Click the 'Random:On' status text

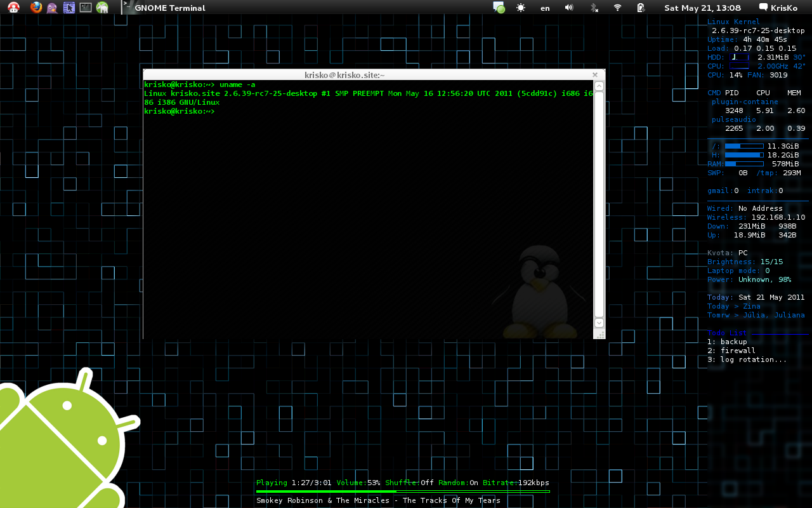(458, 483)
